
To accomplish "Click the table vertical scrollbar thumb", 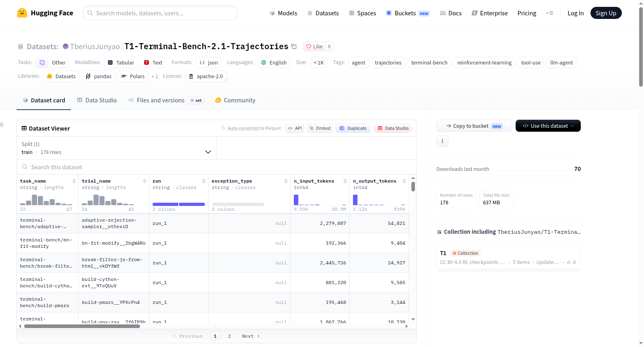I will click(413, 187).
